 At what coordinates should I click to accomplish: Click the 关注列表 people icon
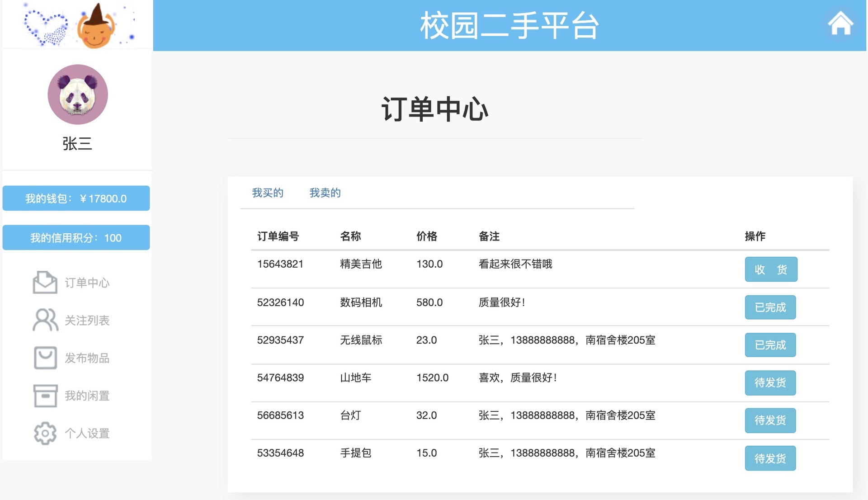(x=44, y=321)
